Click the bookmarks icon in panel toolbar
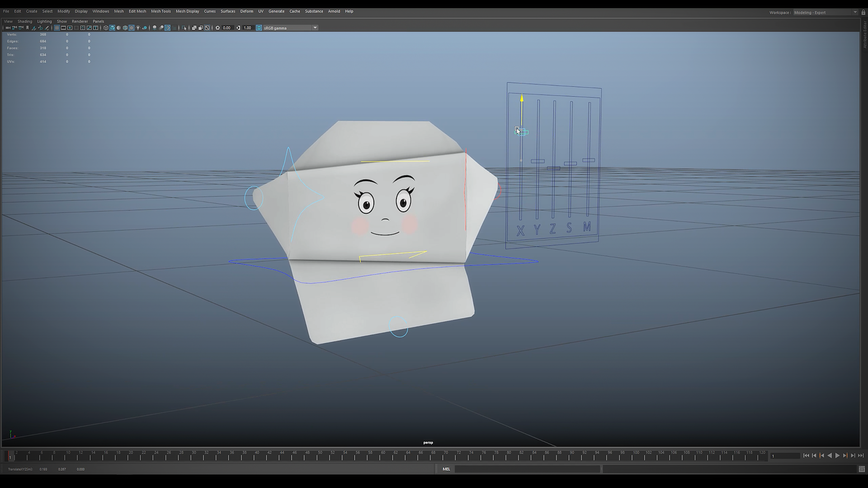Screen dimensions: 868x488 click(27, 28)
